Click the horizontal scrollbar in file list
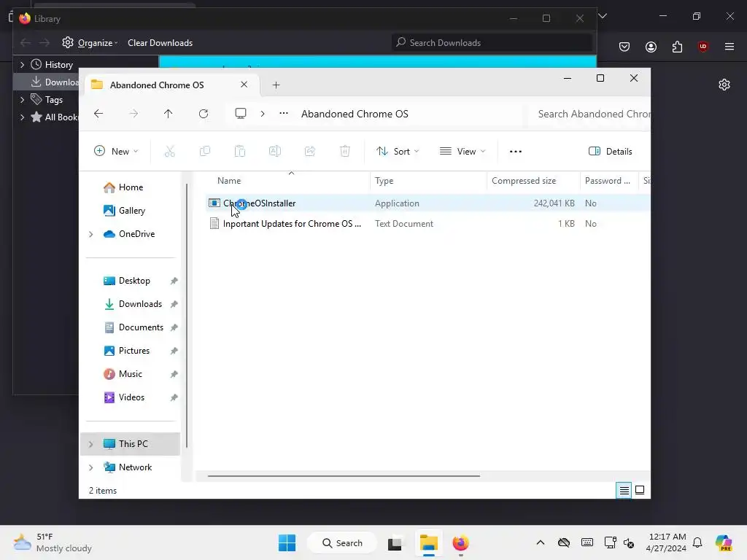 click(344, 475)
